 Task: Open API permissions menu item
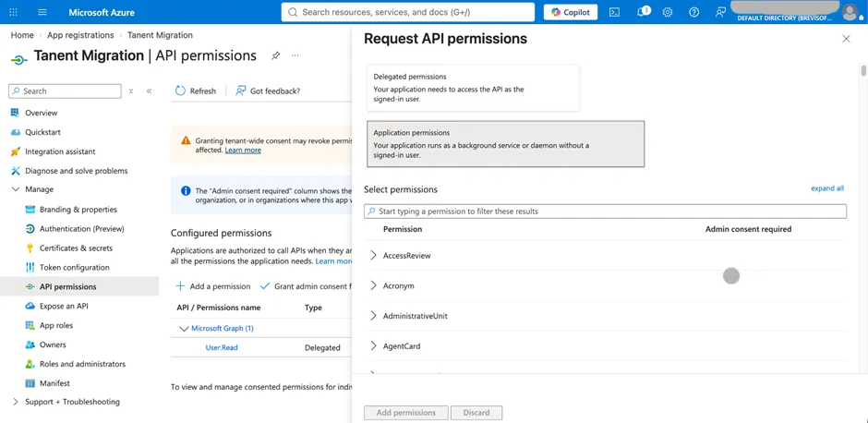pos(68,287)
